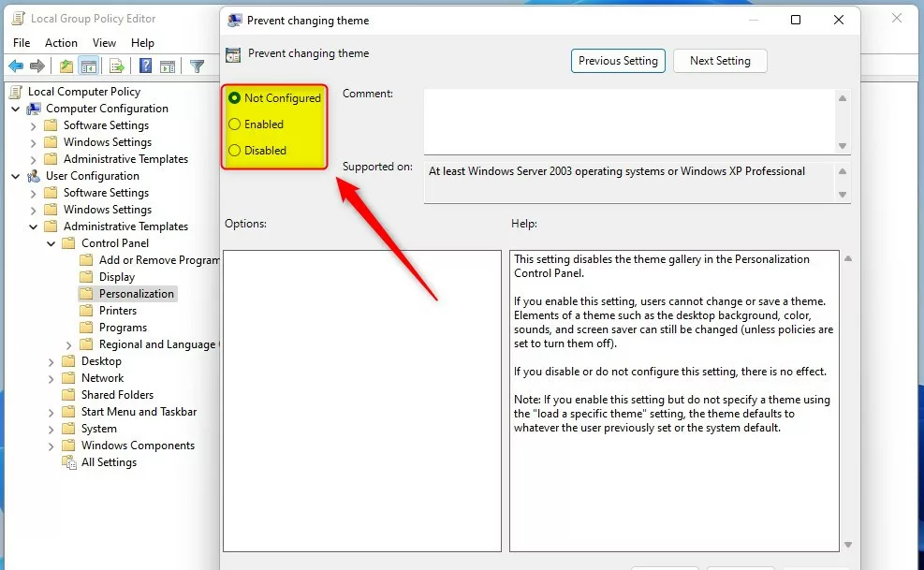Click the Previous Setting button
This screenshot has height=570, width=924.
[x=618, y=61]
